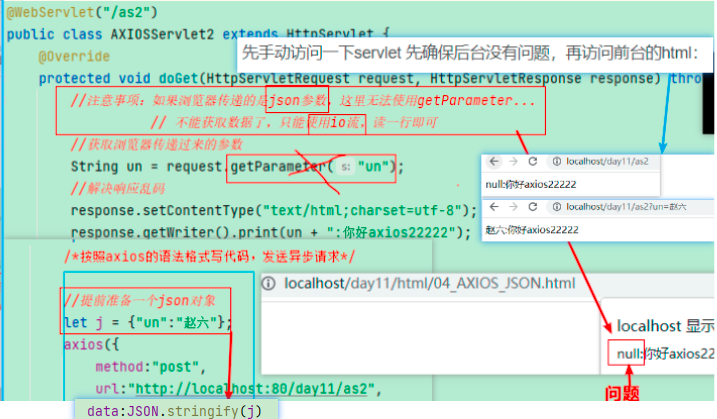Image resolution: width=717 pixels, height=419 pixels.
Task: Click the "un" string argument
Action: (x=373, y=167)
